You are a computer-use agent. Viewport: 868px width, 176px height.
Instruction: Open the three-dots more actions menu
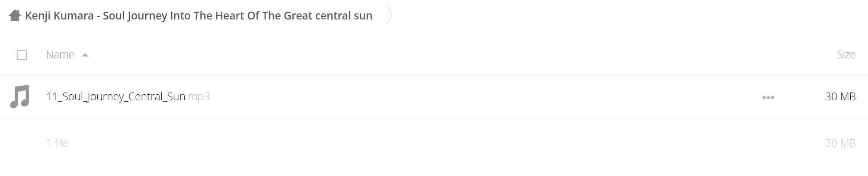[768, 97]
